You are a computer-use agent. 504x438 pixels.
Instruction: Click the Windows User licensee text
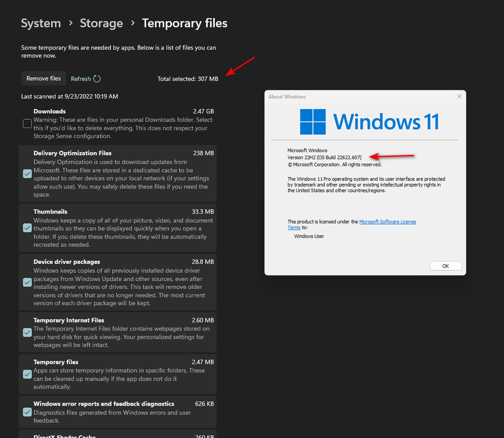point(309,236)
